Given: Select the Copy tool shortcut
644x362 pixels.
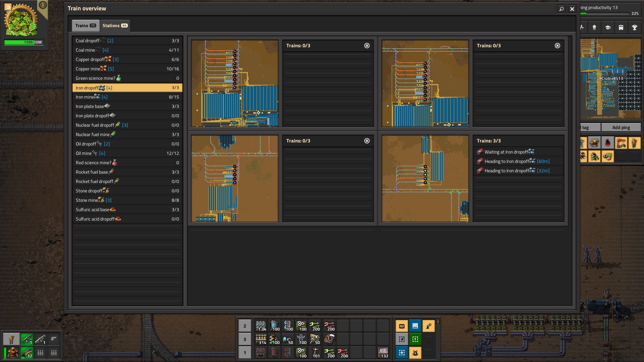Looking at the screenshot, I should 402,339.
